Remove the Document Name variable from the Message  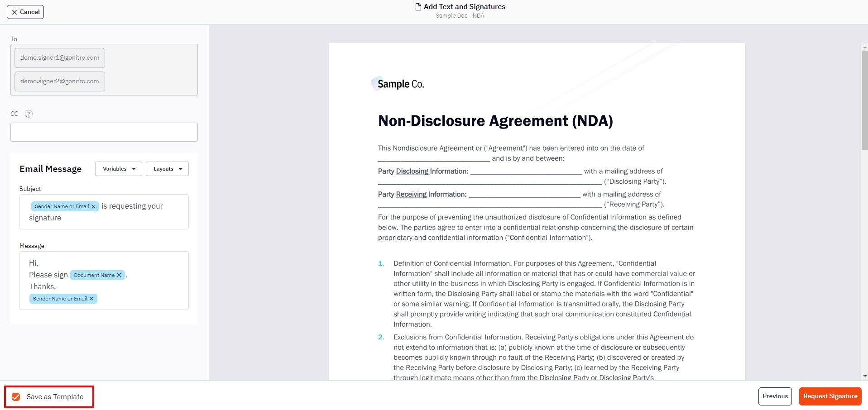click(119, 275)
